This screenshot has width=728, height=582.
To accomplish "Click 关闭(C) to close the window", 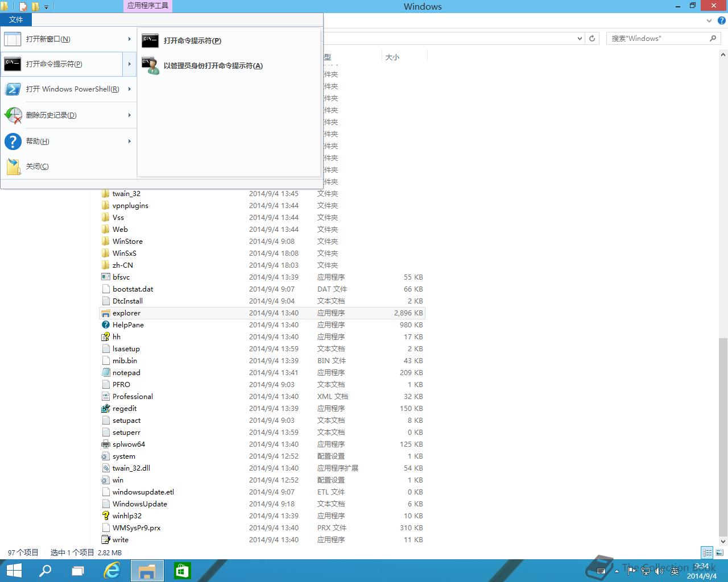I will [68, 167].
